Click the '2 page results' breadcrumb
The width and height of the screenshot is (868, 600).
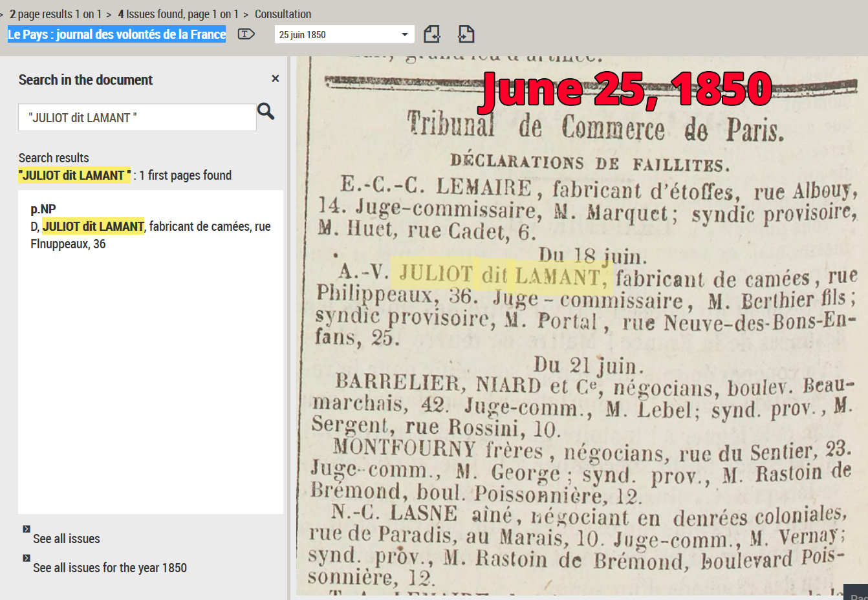pos(55,14)
